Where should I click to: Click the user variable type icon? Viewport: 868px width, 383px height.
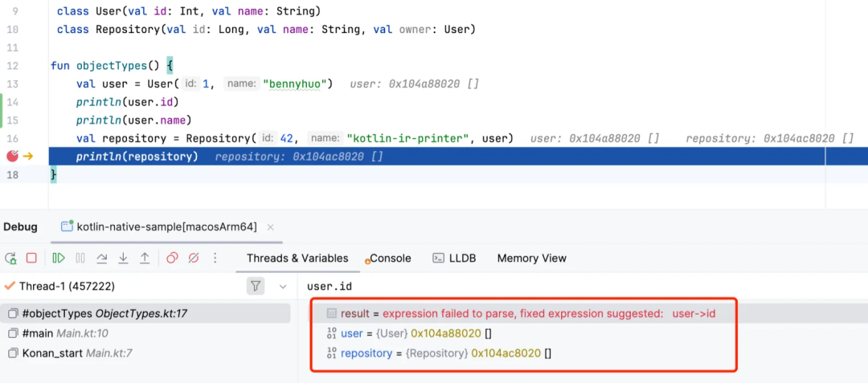coord(332,333)
